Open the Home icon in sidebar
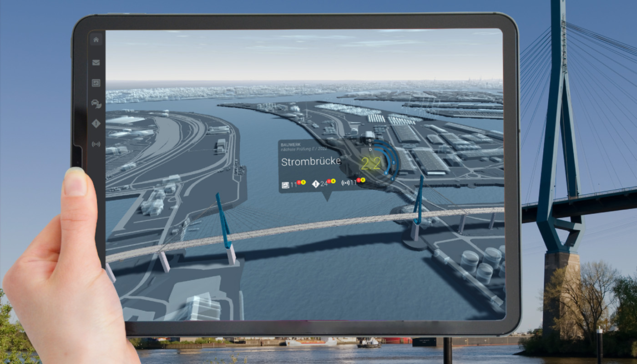Viewport: 637px width, 364px height. click(96, 40)
